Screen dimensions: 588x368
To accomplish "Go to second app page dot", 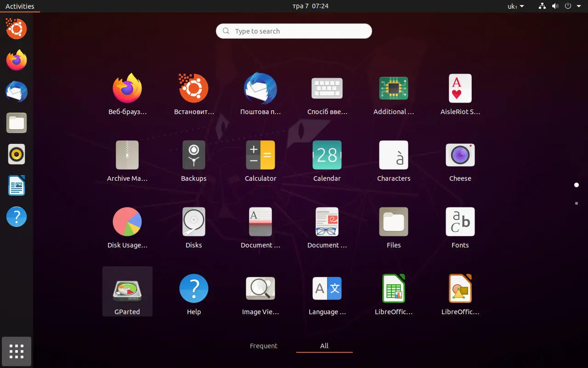I will 577,203.
